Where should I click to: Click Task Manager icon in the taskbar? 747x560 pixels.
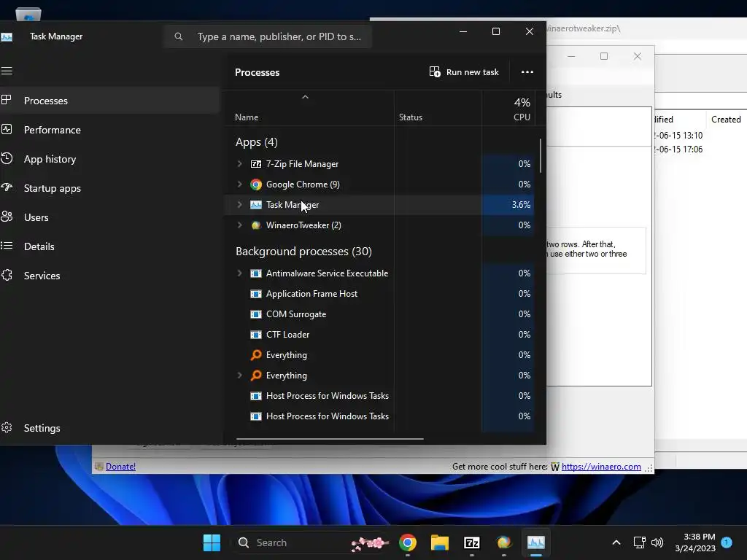(536, 542)
